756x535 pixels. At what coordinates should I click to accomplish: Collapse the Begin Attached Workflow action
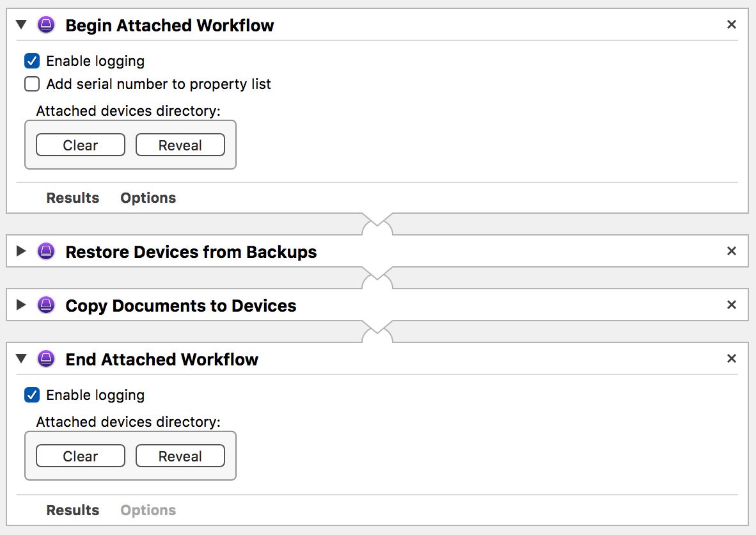(20, 24)
